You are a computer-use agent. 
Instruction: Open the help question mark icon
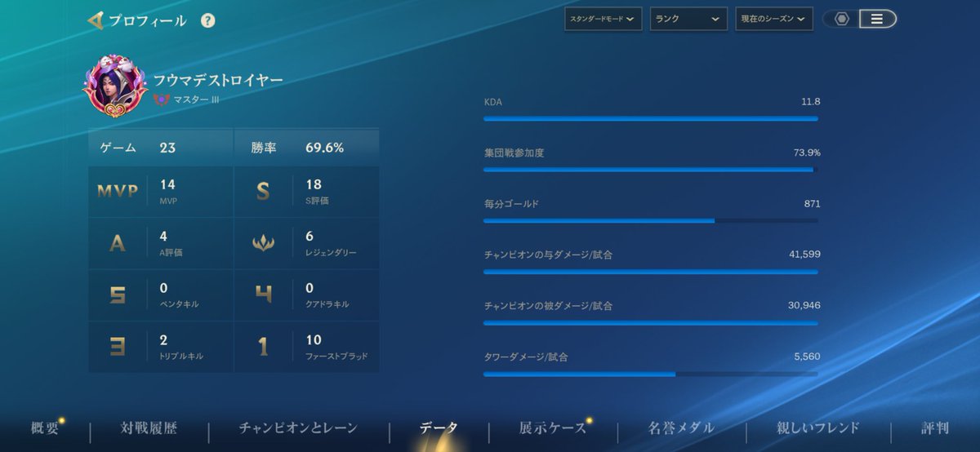(208, 21)
